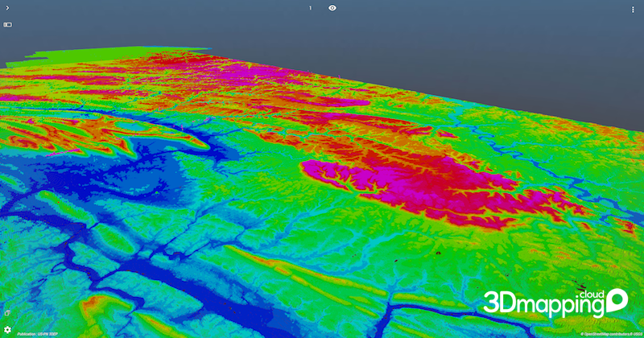Screen dimensions: 644x338
Task: Toggle the eye visibility icon at top center
Action: pyautogui.click(x=332, y=8)
